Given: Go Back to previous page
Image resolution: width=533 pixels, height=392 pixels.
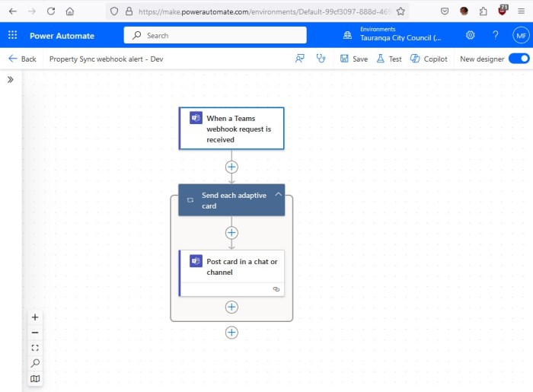Looking at the screenshot, I should (x=22, y=59).
